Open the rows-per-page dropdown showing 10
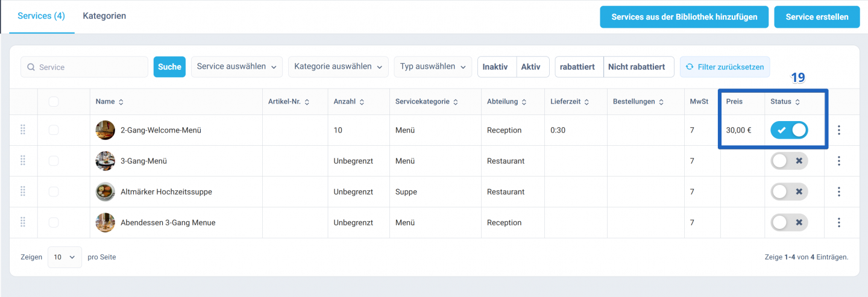The height and width of the screenshot is (297, 868). [x=64, y=257]
